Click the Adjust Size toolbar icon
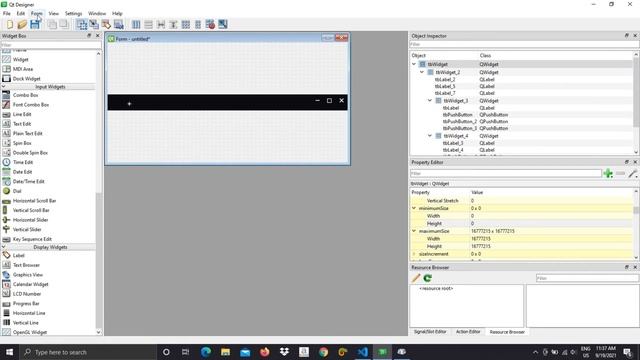640x360 pixels. [223, 24]
